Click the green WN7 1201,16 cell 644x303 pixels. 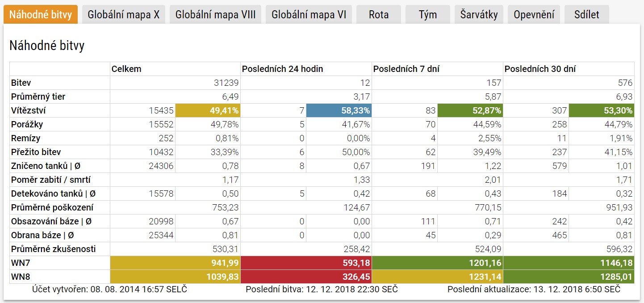(x=437, y=263)
